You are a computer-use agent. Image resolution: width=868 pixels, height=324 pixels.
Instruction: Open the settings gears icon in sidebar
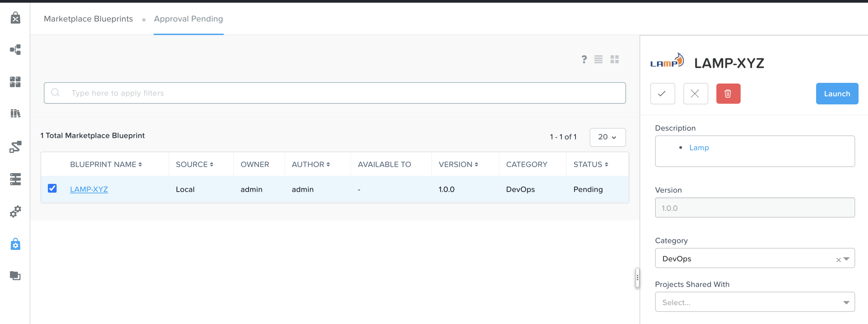click(15, 212)
